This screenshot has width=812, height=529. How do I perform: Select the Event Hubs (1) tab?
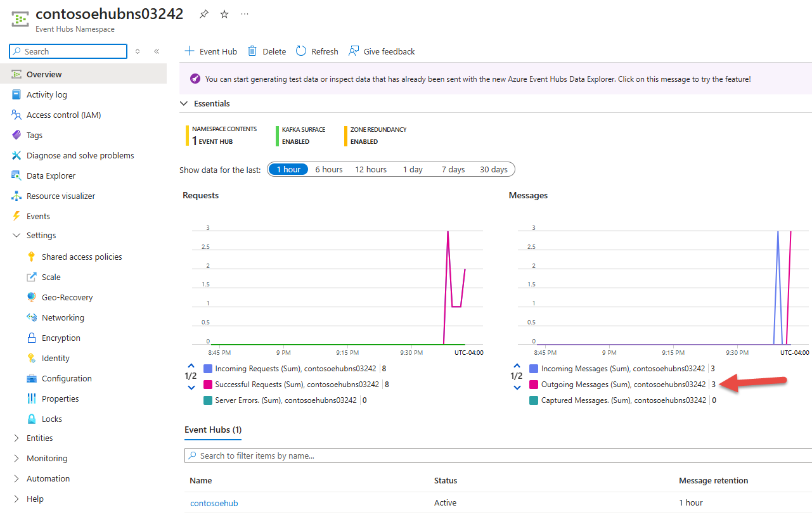click(x=213, y=430)
